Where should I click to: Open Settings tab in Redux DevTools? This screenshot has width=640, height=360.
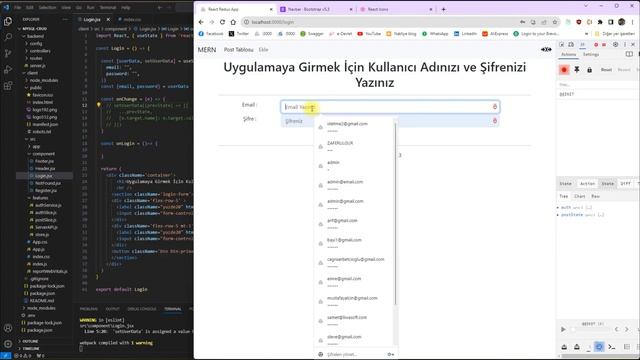(591, 54)
